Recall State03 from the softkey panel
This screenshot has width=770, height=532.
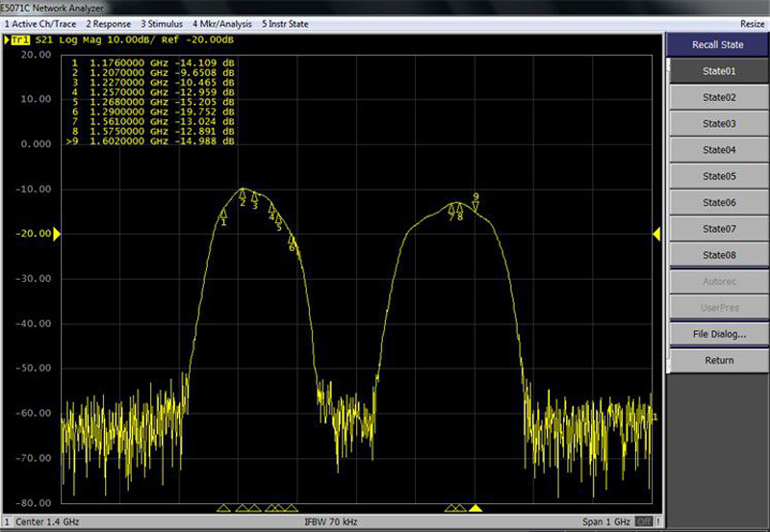(x=719, y=124)
